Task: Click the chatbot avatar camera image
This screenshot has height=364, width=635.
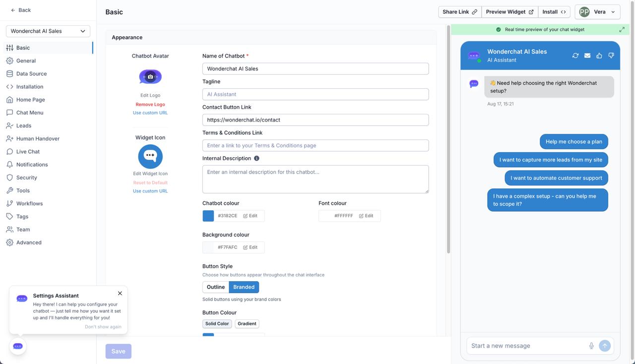Action: (150, 77)
